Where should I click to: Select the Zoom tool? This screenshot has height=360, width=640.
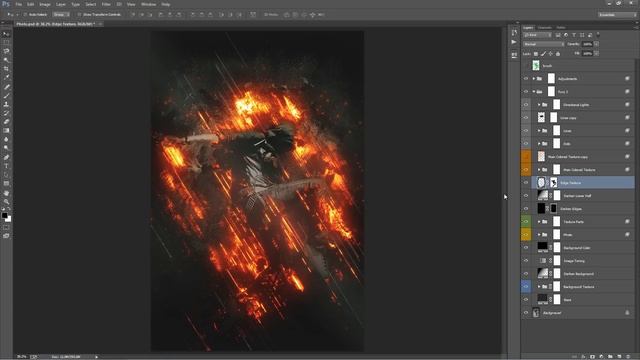tap(6, 202)
